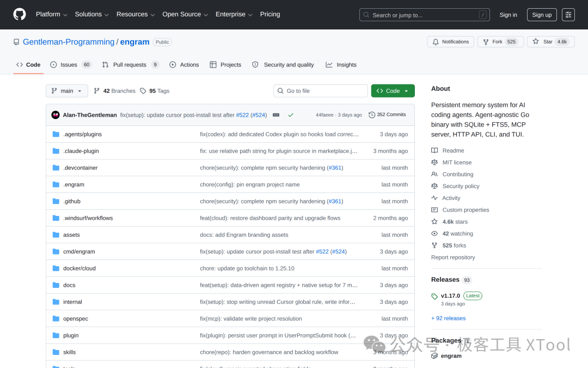Screen dimensions: 588x368
Task: Open the 352 Commits history
Action: [x=387, y=114]
